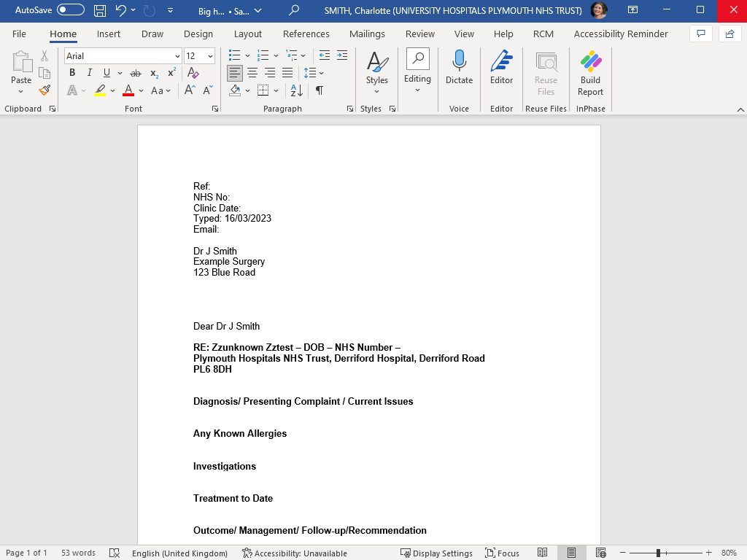This screenshot has height=560, width=747.
Task: Click Page 1 of 1 indicator
Action: click(26, 553)
